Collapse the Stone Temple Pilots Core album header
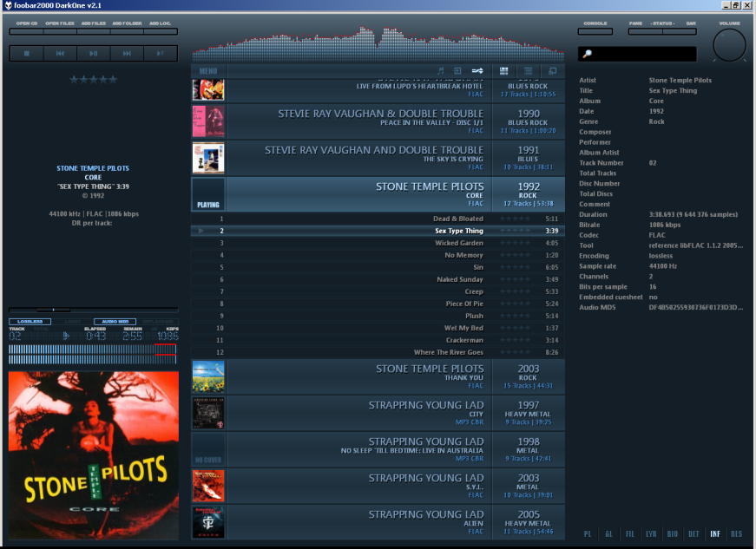 pos(378,194)
